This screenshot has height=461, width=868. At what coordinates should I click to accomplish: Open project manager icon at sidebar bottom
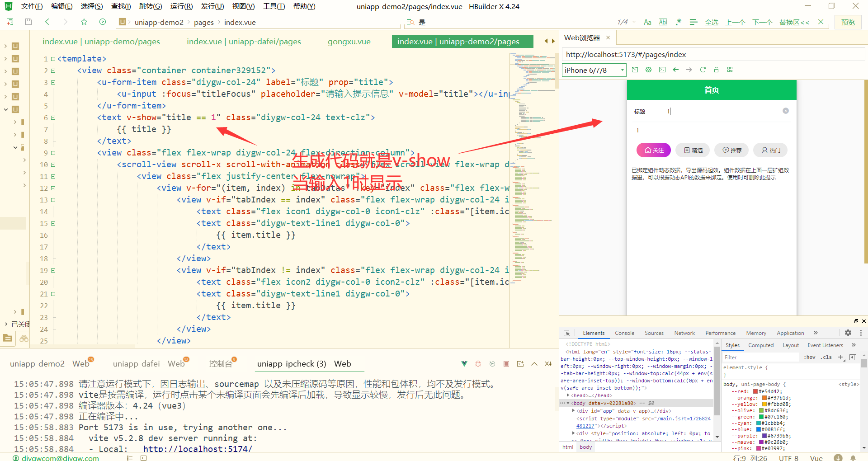point(8,338)
